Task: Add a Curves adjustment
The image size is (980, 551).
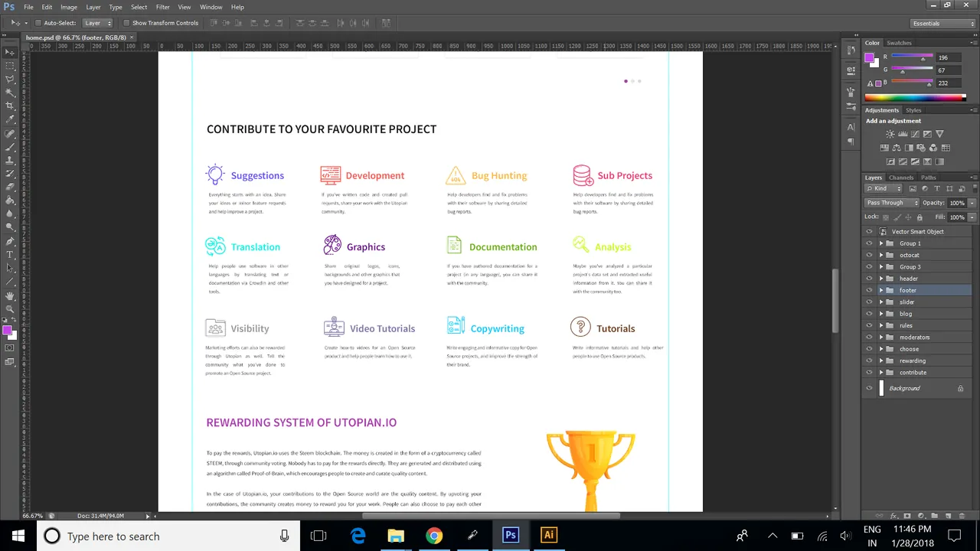Action: (915, 134)
